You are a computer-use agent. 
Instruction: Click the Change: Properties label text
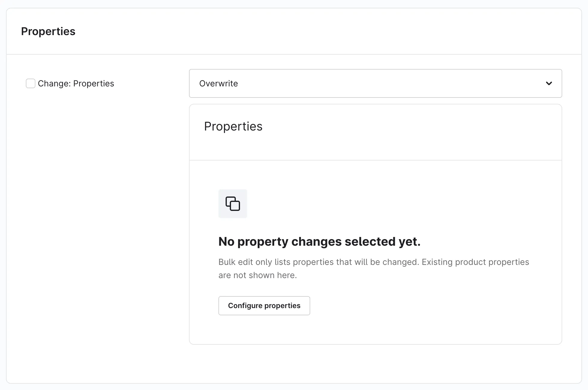(76, 83)
